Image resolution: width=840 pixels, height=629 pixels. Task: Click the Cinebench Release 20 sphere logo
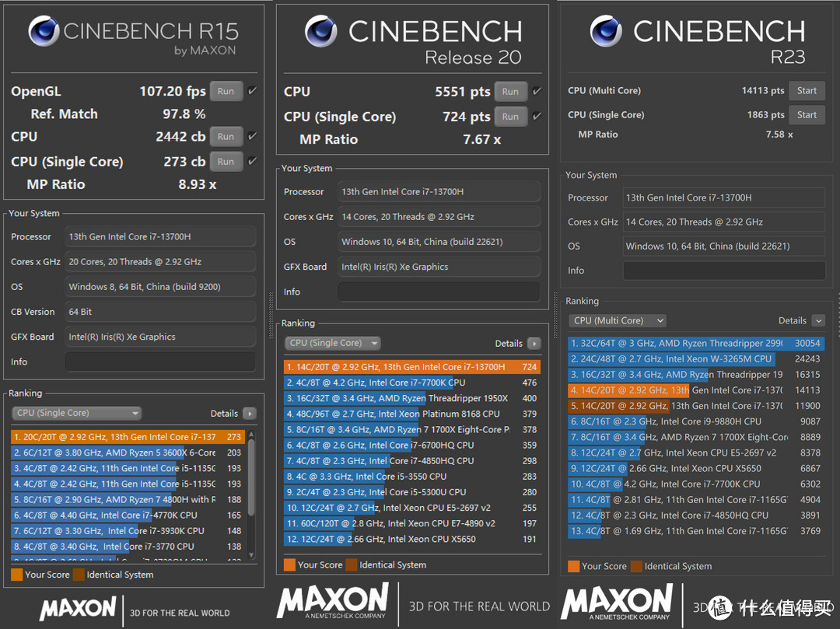coord(321,32)
